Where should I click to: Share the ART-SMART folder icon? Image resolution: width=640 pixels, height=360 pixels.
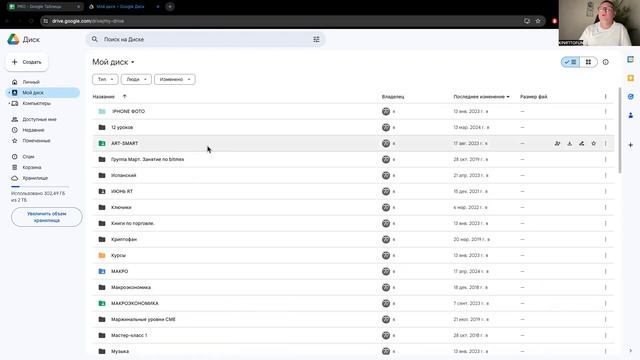point(558,143)
